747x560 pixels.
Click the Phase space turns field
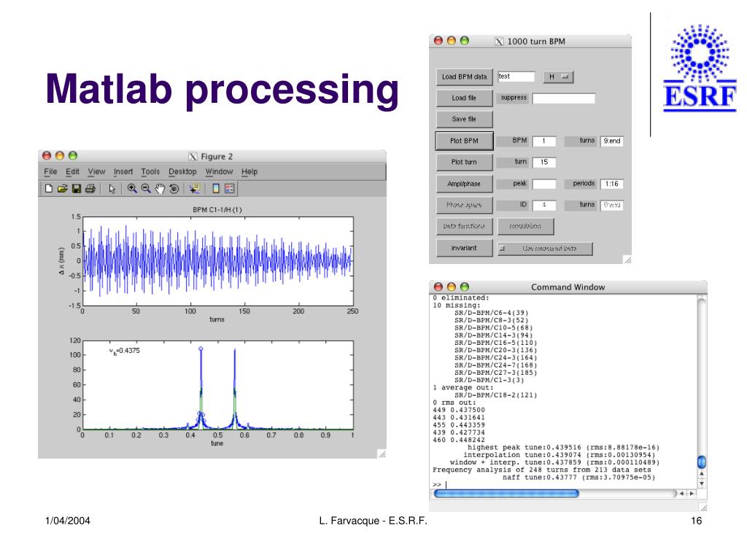pos(612,205)
